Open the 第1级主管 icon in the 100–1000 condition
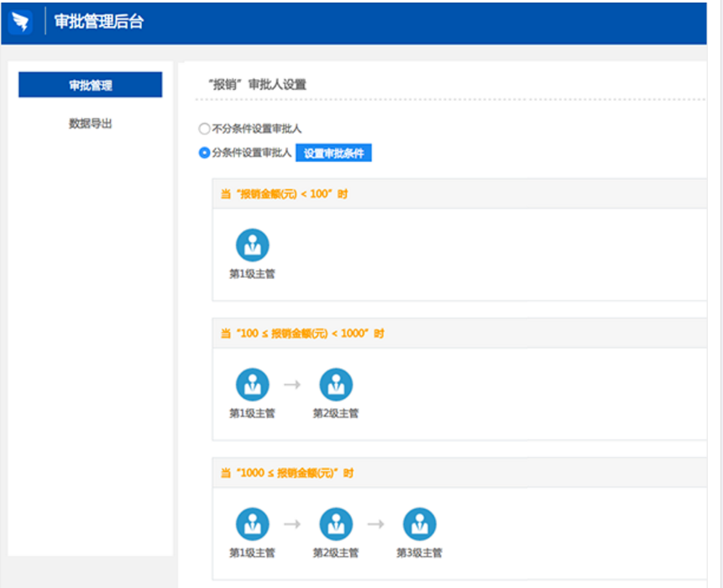 tap(252, 382)
